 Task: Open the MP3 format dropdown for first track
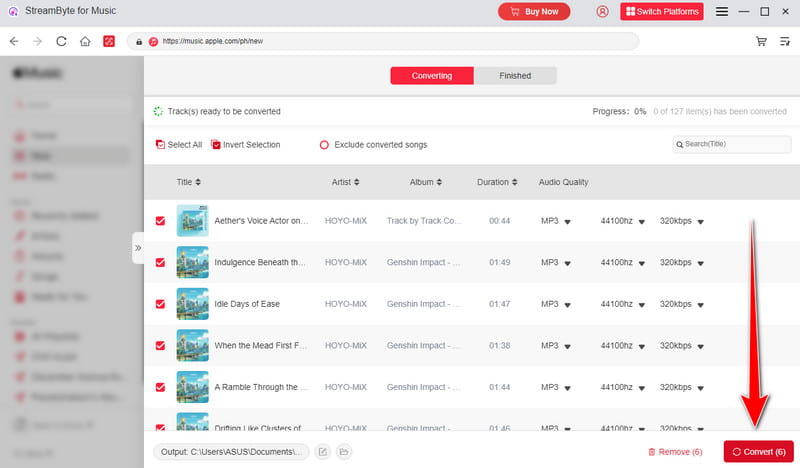click(x=567, y=221)
